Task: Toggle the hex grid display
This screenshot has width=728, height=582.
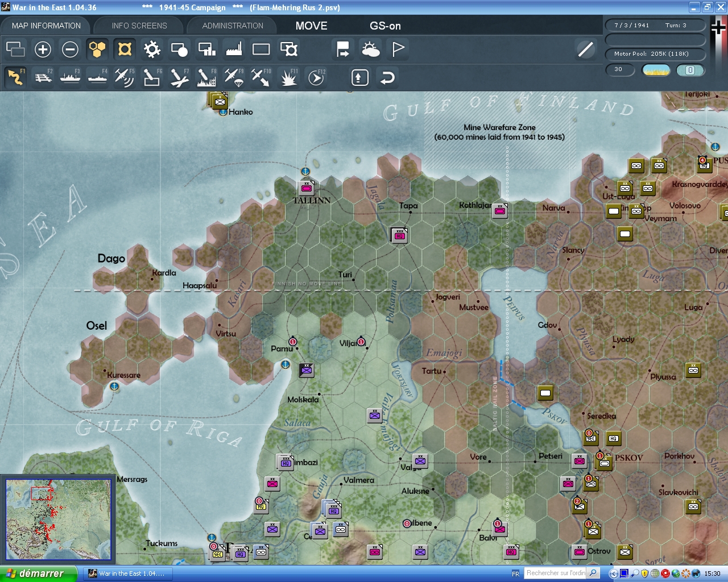Action: click(x=97, y=49)
